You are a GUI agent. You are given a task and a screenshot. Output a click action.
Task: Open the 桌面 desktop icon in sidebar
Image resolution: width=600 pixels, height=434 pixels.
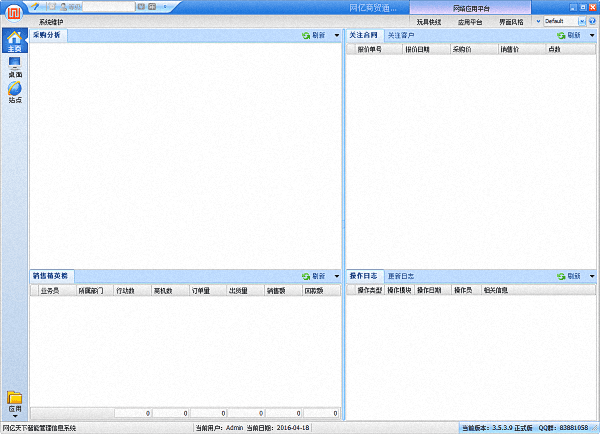pos(14,67)
